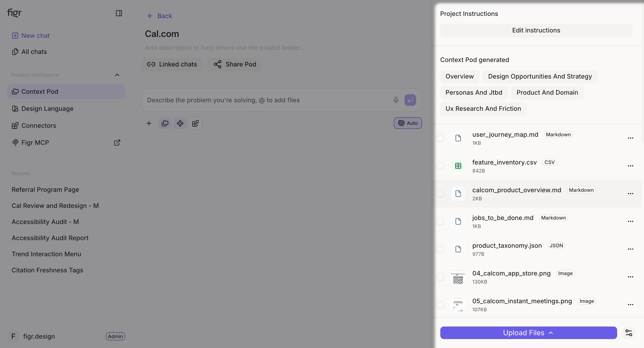Select checkbox for 05_calcom_instant_meetings.png

point(440,305)
